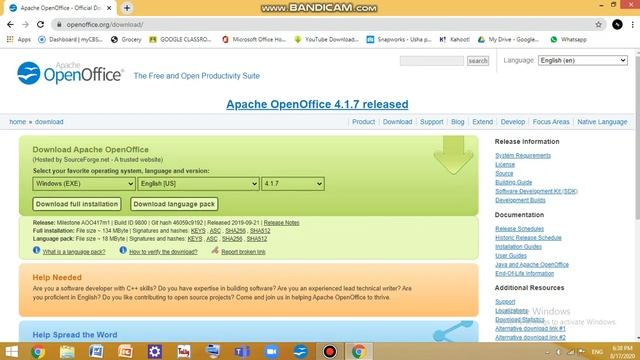
Task: Open the Support menu item
Action: (431, 122)
